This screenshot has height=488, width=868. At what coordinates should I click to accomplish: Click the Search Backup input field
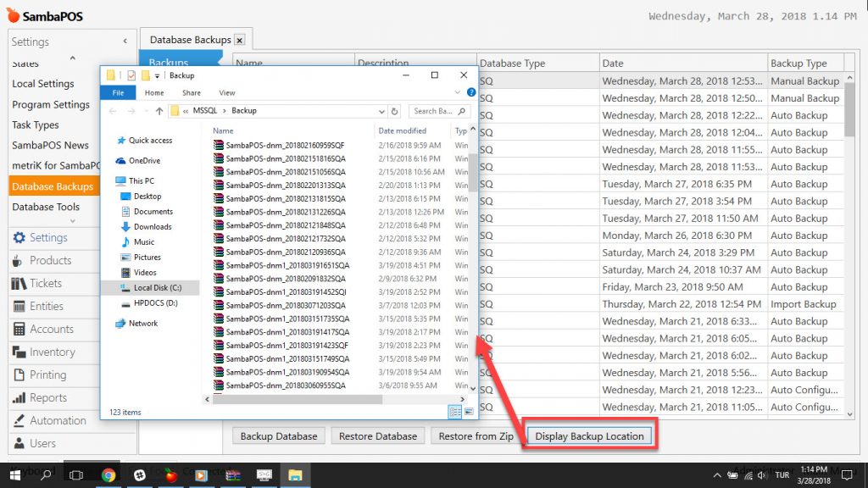coord(434,111)
